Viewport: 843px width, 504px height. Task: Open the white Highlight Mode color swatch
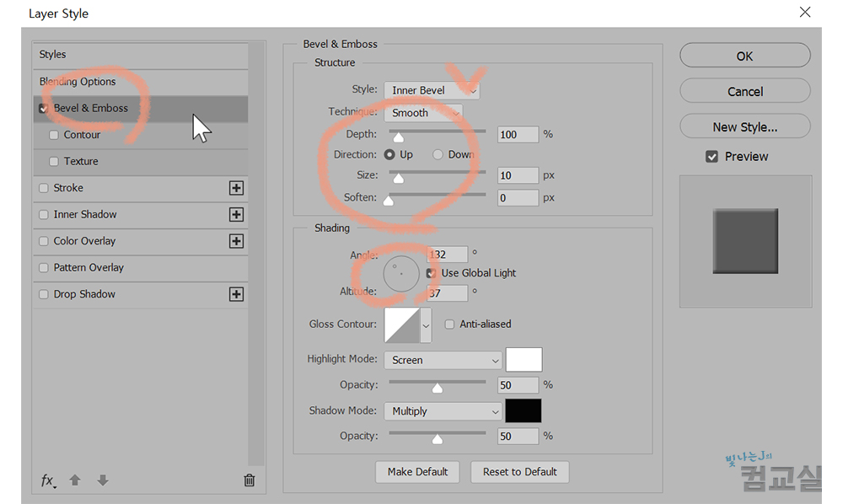tap(524, 360)
